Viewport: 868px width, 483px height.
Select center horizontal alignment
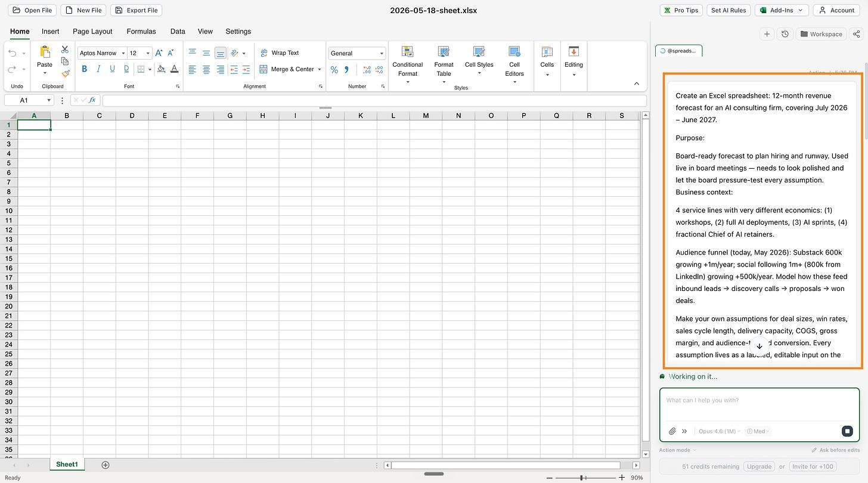pos(206,70)
